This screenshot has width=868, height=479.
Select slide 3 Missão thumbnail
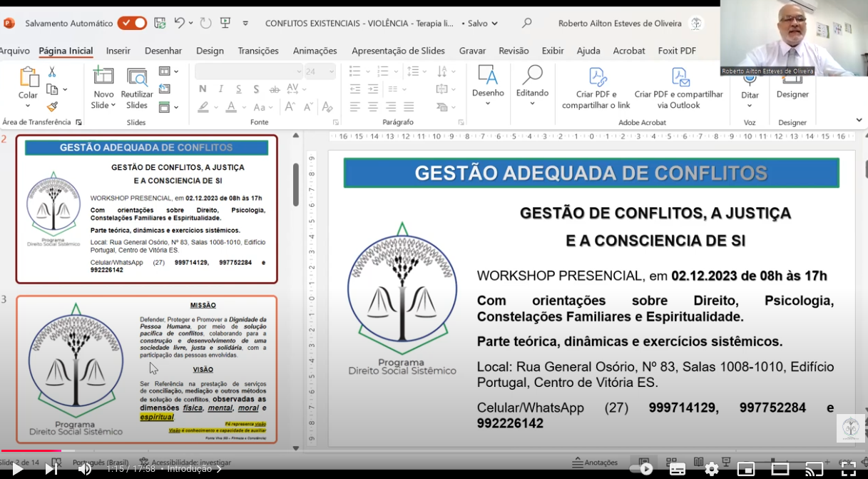[146, 370]
